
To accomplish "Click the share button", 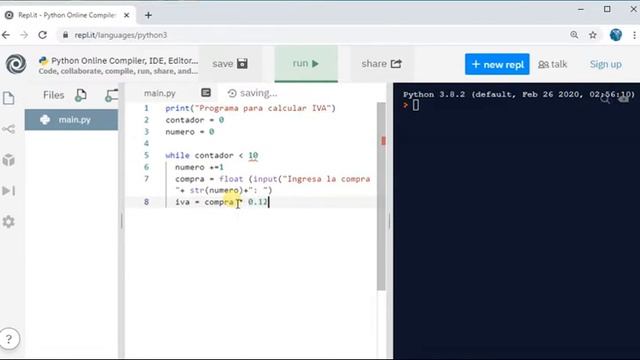I will coord(382,64).
